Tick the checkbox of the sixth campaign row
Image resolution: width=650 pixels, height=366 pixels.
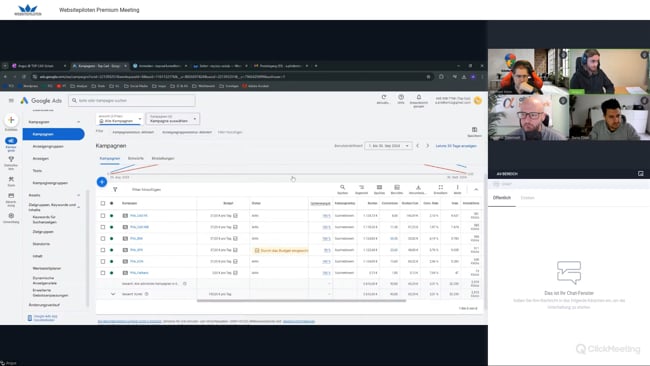pyautogui.click(x=103, y=273)
